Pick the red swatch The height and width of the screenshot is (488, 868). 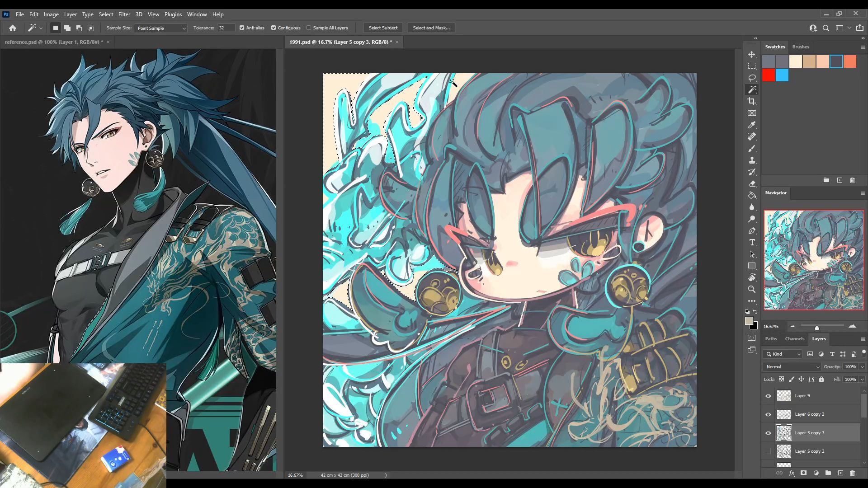[769, 75]
